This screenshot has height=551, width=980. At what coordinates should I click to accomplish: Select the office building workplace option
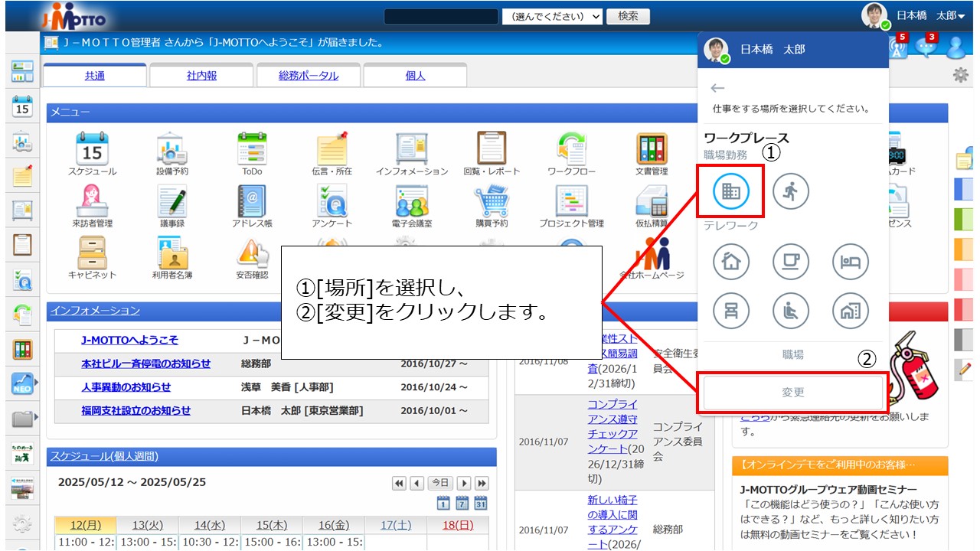(x=730, y=191)
